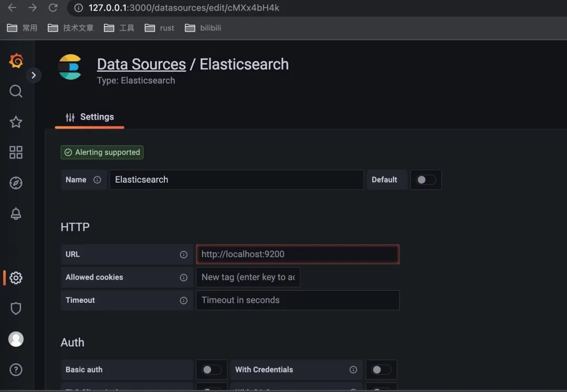The image size is (567, 392).
Task: Click the Type: Elasticsearch subtitle text
Action: (x=136, y=80)
